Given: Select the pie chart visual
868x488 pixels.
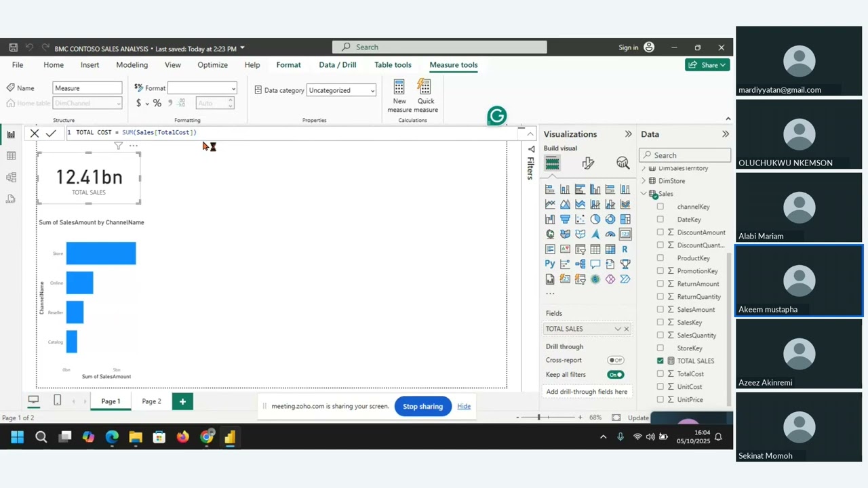Looking at the screenshot, I should (595, 219).
